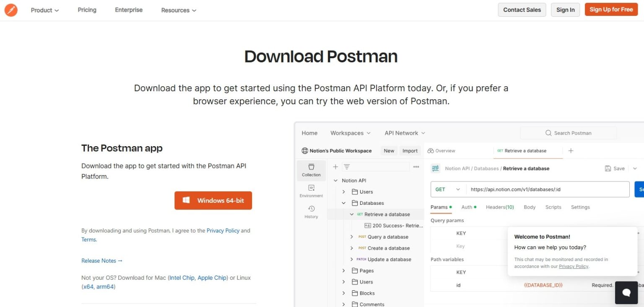Open the Collection sidebar panel
The image size is (644, 307).
[311, 170]
